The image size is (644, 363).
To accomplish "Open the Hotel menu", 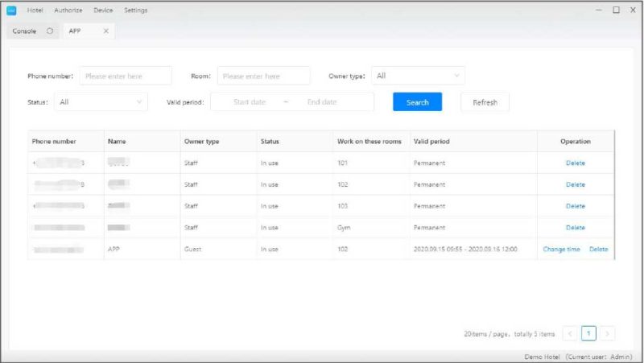I will 35,10.
